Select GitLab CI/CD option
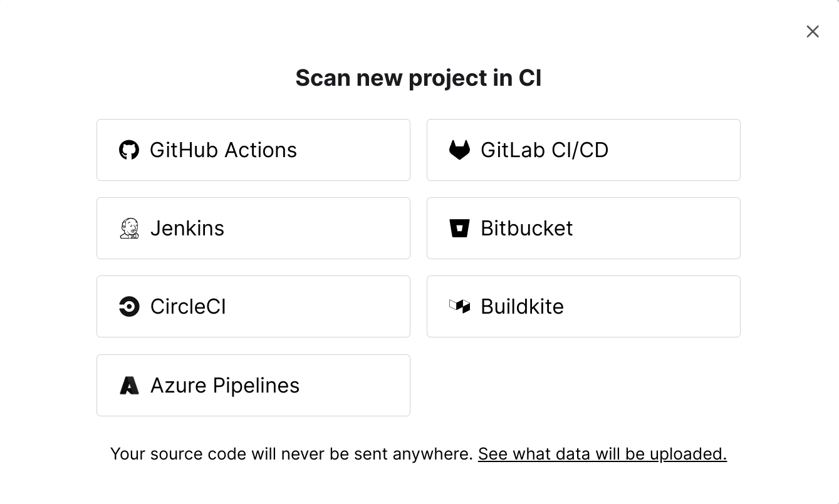839x504 pixels. pyautogui.click(x=583, y=150)
